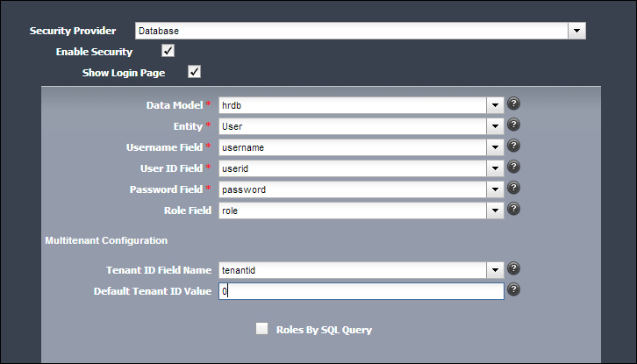Show help for Tenant ID Field Name

tap(514, 269)
